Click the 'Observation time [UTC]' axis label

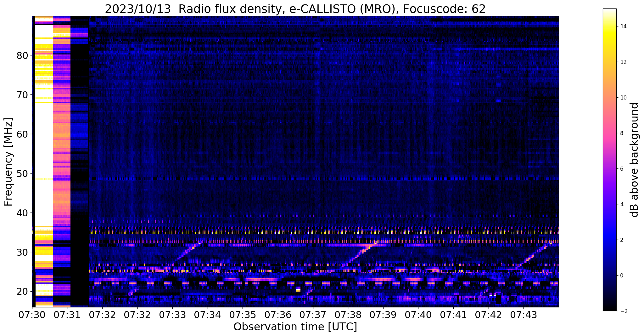point(295,327)
